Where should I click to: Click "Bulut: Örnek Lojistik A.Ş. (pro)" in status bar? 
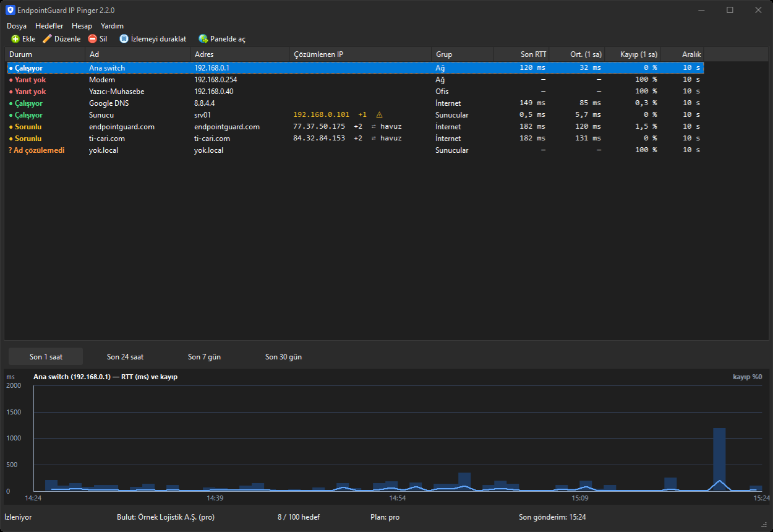(x=166, y=517)
